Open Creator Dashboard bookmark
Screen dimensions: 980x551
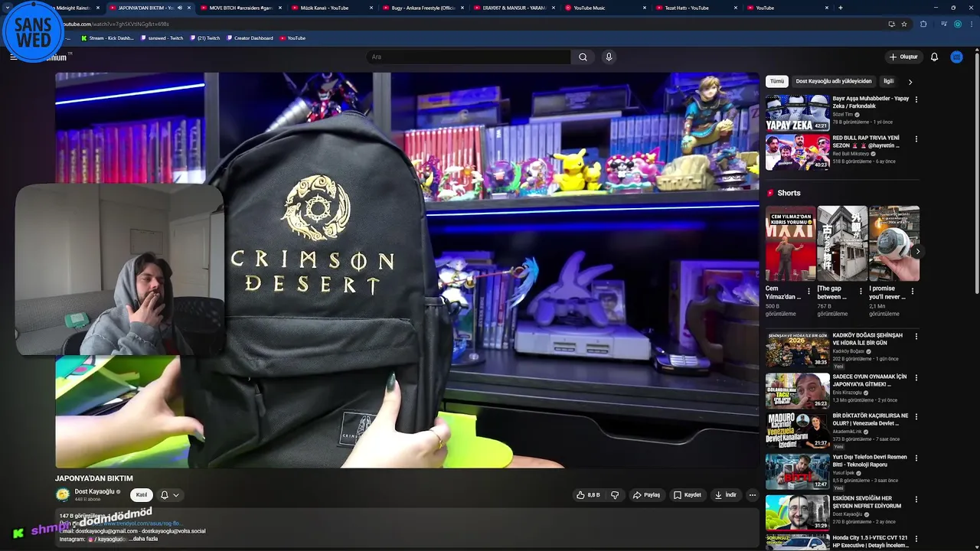click(250, 37)
